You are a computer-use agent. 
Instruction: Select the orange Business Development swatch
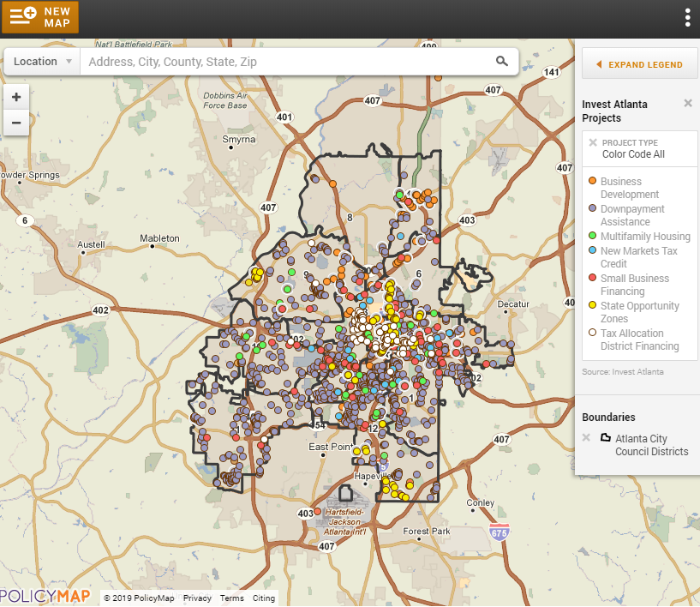coord(592,181)
